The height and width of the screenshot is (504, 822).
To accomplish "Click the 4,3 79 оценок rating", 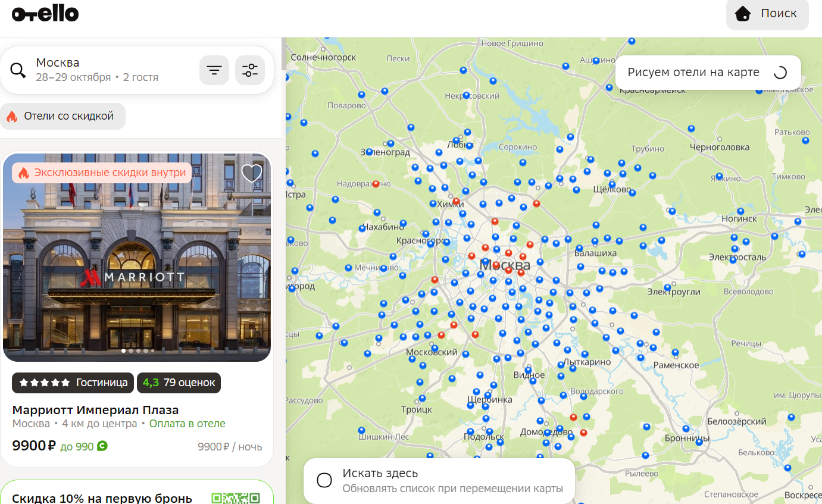I will 179,383.
